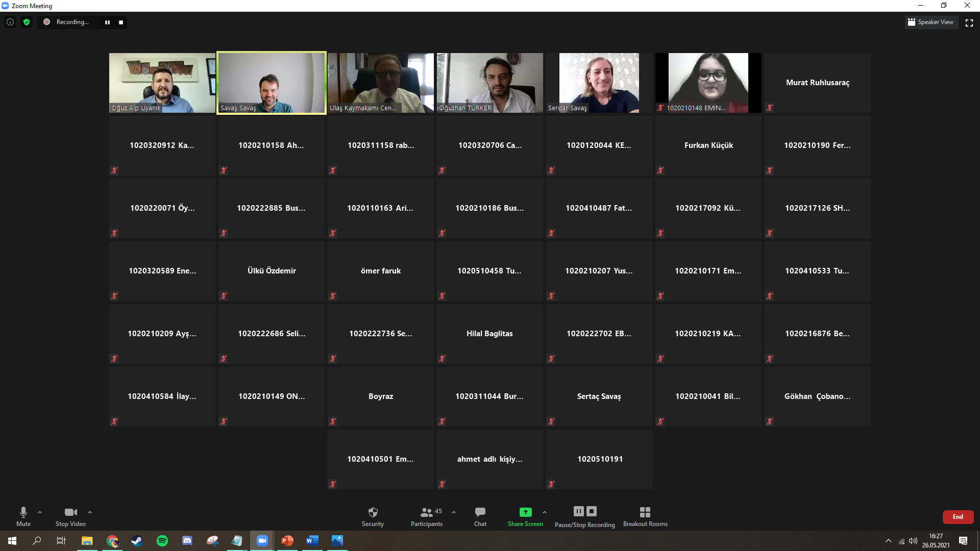Viewport: 980px width, 551px height.
Task: Open Google Chrome from taskbar
Action: tap(112, 541)
